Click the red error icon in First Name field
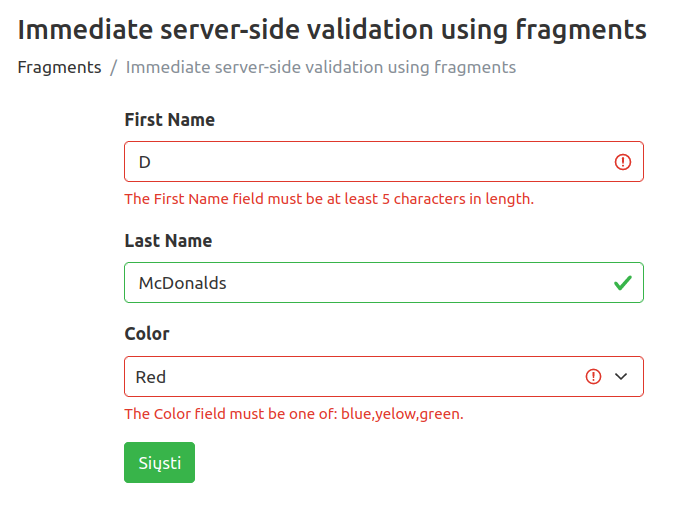The width and height of the screenshot is (673, 506). point(623,162)
